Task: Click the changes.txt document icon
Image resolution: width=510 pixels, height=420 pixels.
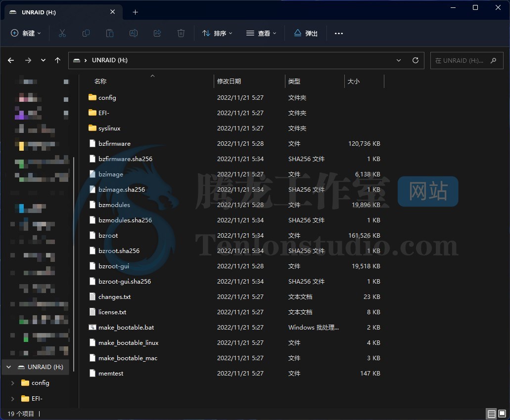Action: coord(93,296)
